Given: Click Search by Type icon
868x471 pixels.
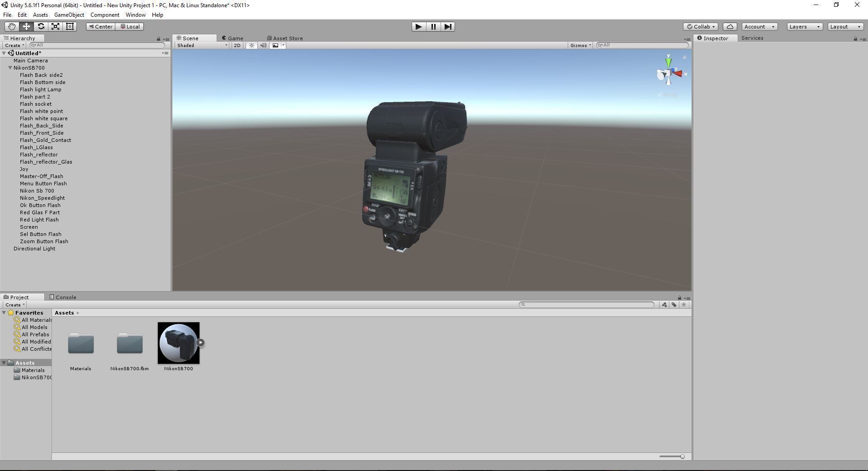Looking at the screenshot, I should pos(664,305).
